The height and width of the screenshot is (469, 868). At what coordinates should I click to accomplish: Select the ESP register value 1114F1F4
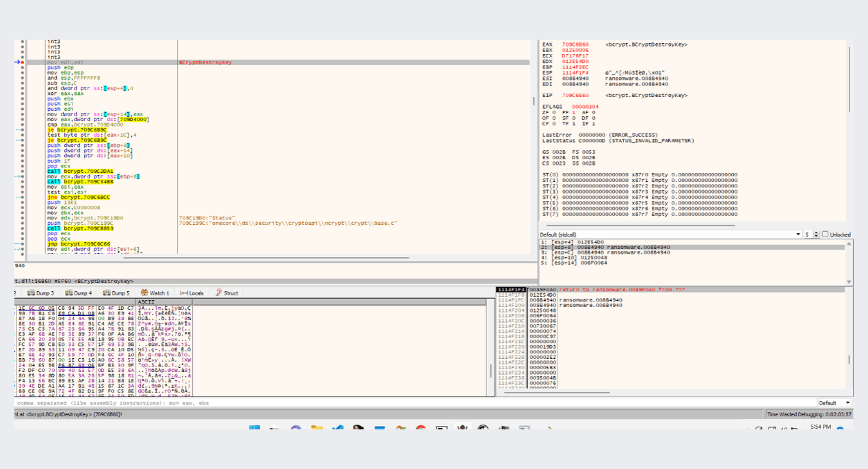point(575,72)
